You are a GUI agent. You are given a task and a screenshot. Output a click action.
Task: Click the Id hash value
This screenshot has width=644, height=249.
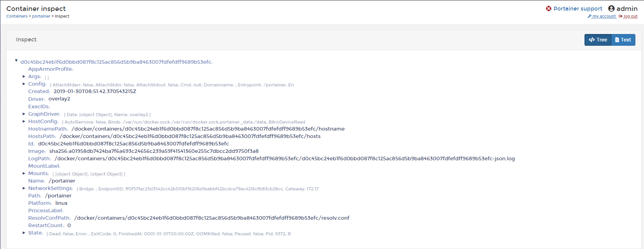tap(133, 144)
